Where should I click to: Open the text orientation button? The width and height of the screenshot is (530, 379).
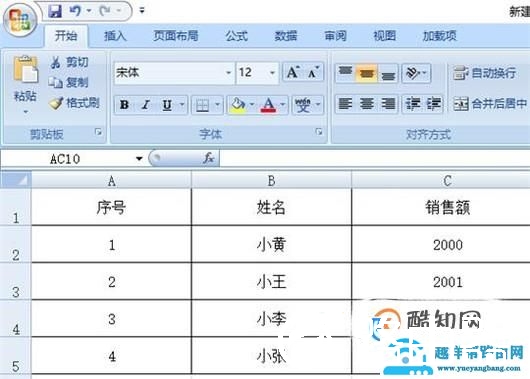click(416, 73)
